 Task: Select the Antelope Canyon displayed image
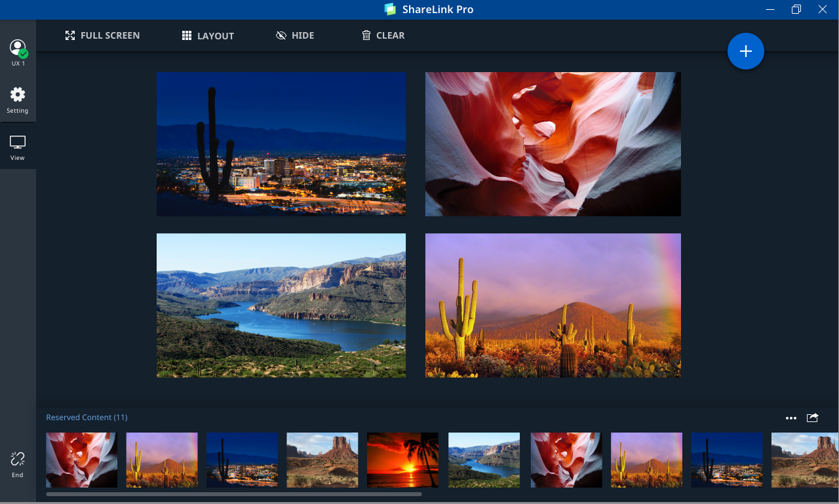(553, 144)
